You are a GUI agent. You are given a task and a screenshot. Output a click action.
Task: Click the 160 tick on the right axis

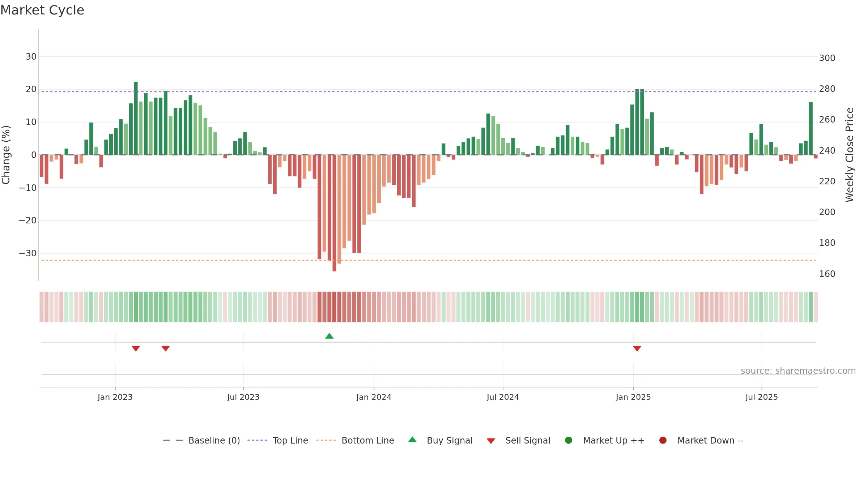[x=827, y=274]
